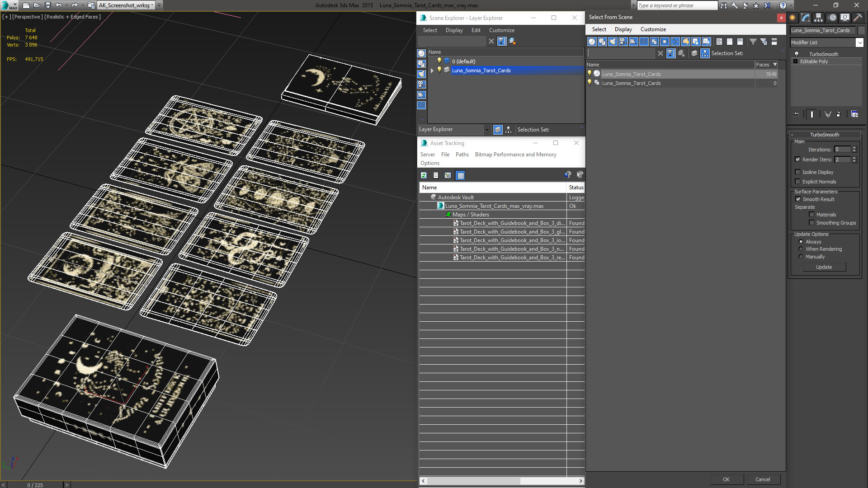Enable Isoline Display checkbox
The width and height of the screenshot is (868, 488).
click(x=797, y=172)
